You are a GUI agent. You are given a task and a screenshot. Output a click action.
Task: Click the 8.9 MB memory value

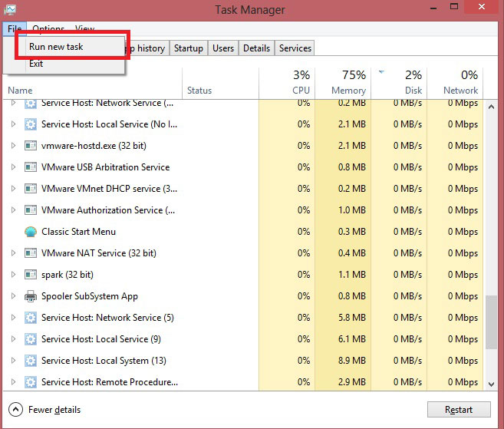[x=351, y=361]
